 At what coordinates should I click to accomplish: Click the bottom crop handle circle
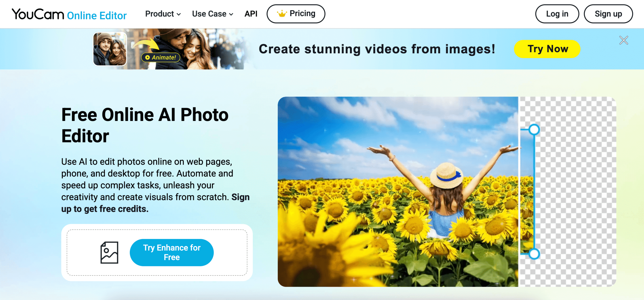pyautogui.click(x=534, y=254)
